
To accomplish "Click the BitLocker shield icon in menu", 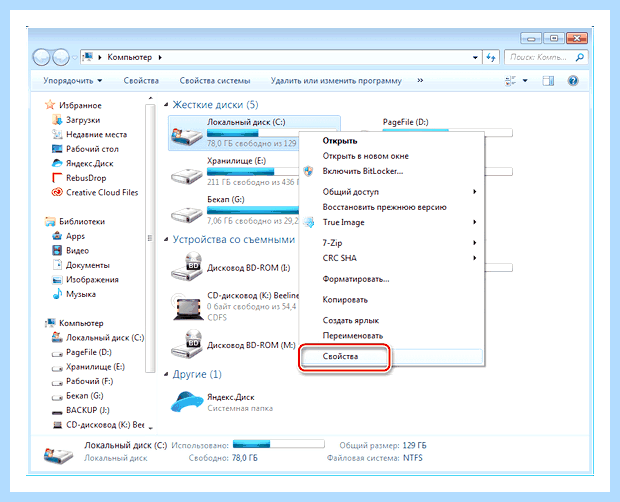I will click(x=308, y=171).
